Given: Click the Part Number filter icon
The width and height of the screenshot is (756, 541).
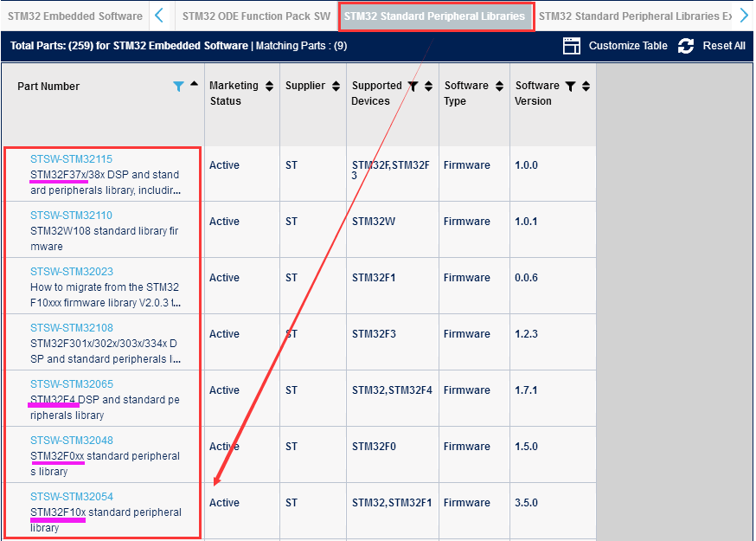Looking at the screenshot, I should (x=178, y=86).
